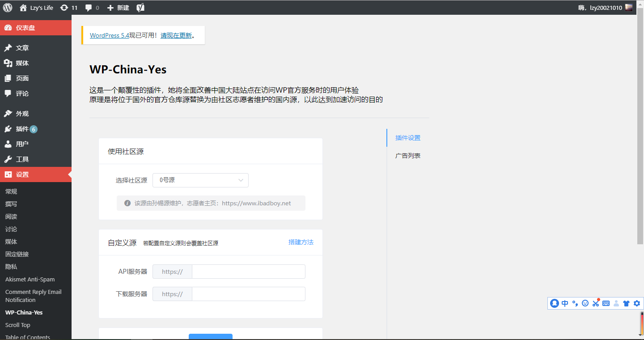This screenshot has height=340, width=644.
Task: Toggle the IME punctuation mode icon
Action: point(575,303)
